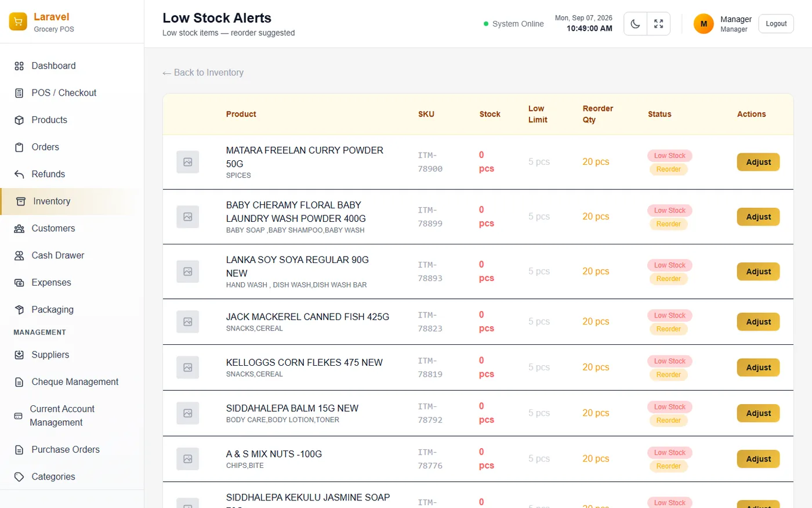Toggle dark mode with the moon icon
The image size is (812, 508).
click(636, 24)
